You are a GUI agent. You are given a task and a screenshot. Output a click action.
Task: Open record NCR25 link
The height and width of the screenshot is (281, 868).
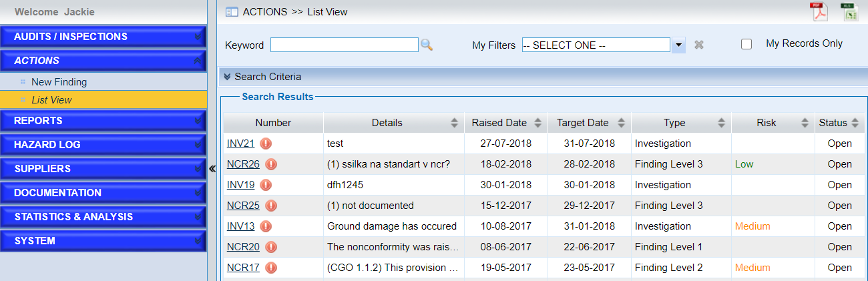click(243, 206)
